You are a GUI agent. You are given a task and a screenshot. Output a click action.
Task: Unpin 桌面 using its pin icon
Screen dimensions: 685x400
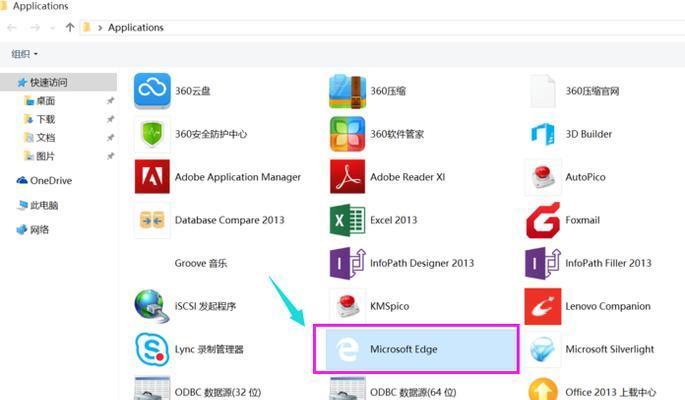point(111,101)
